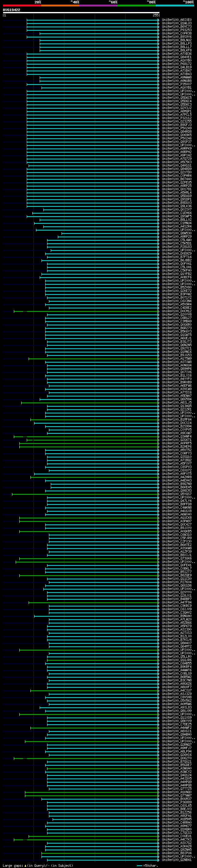The width and height of the screenshot is (197, 868).
Task: Select hit label UniRef100_B8LNU2
Action: pyautogui.click(x=176, y=40)
